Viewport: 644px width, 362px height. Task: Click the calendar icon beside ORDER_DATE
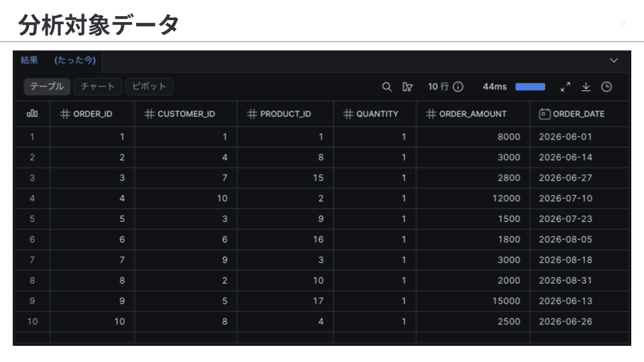pyautogui.click(x=544, y=114)
